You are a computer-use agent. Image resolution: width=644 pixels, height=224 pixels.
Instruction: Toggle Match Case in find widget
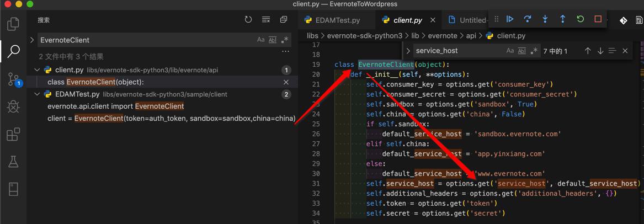510,51
